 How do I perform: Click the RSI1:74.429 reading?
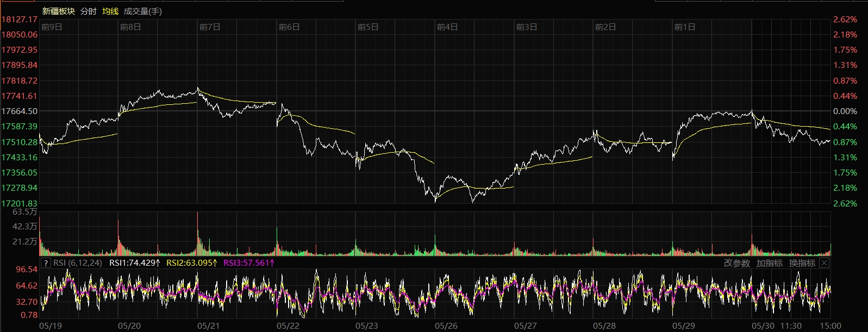pyautogui.click(x=135, y=263)
